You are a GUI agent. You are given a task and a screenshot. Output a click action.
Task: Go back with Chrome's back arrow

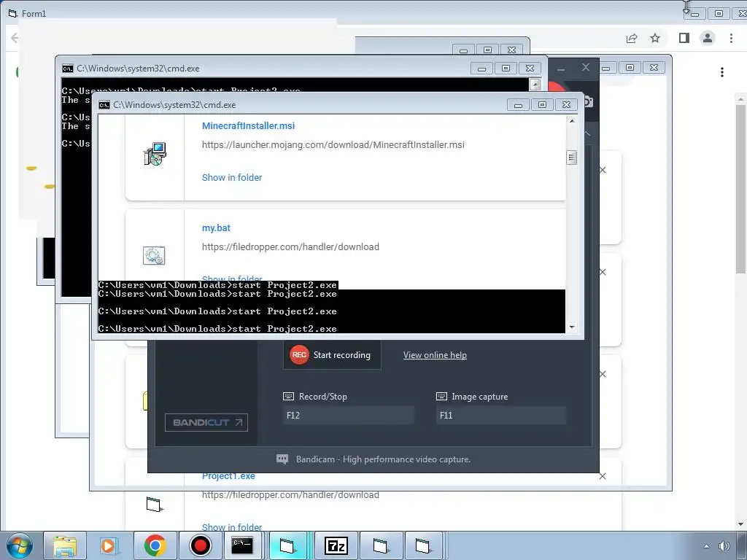coord(15,38)
